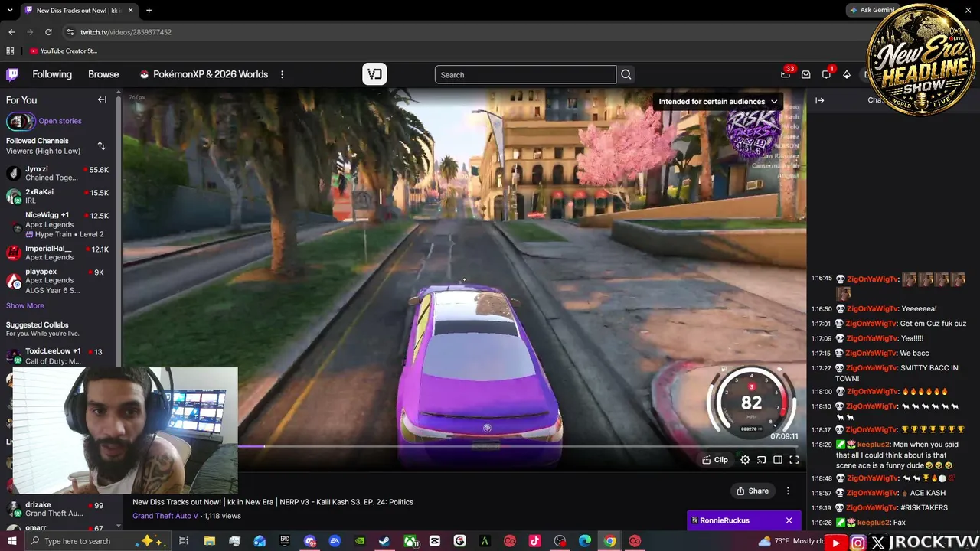
Task: Open Chrome apps grid in bookmarks bar
Action: 10,51
